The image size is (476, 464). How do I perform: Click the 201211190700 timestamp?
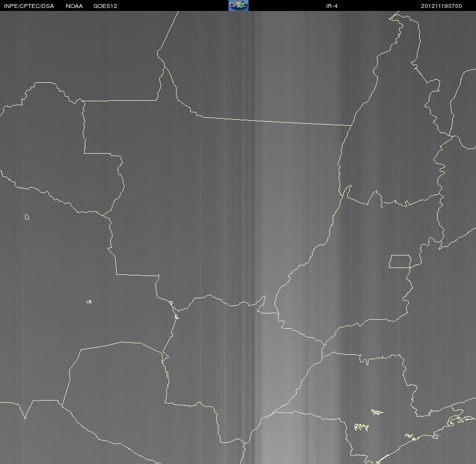tap(442, 6)
